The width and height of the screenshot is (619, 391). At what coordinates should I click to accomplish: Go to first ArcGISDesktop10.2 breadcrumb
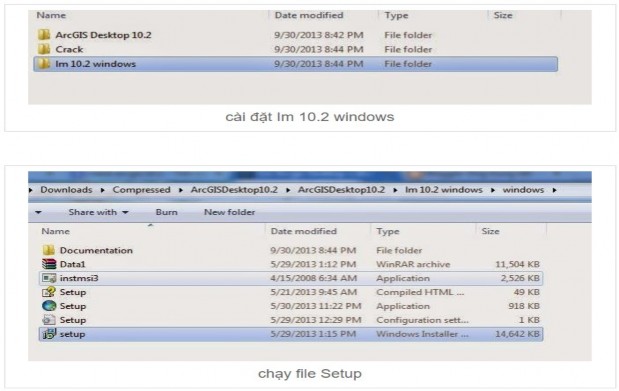tap(234, 190)
